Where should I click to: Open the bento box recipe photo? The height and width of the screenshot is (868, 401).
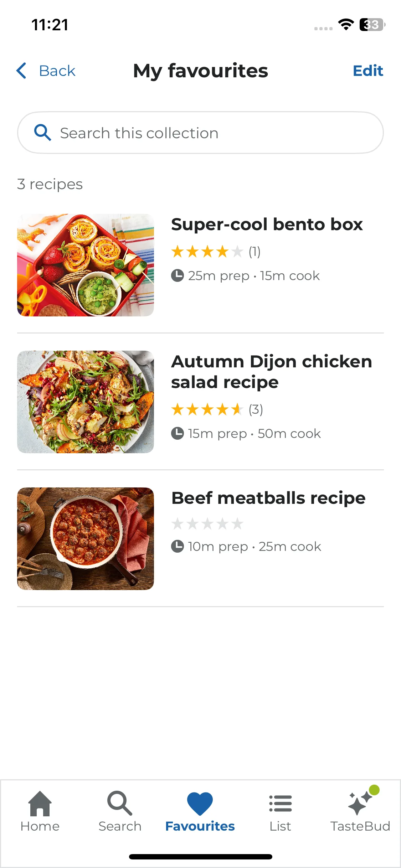[x=86, y=265]
